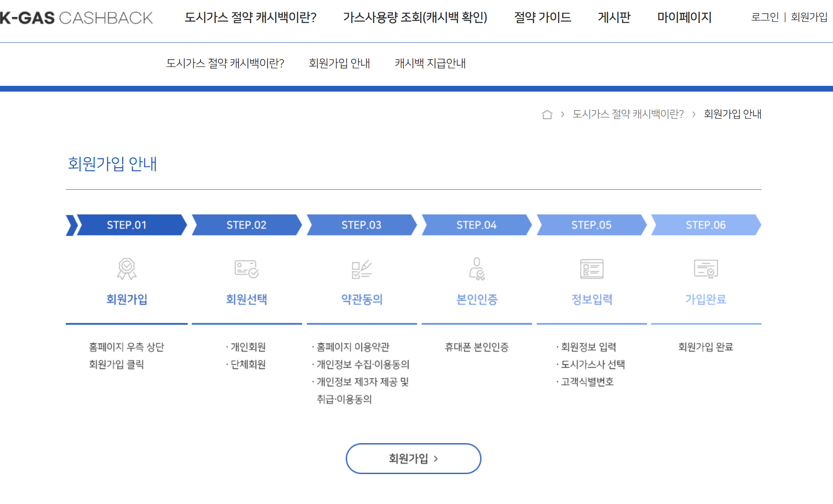Select the 회원가입 안내 submenu tab
Viewport: 833px width, 504px height.
339,63
